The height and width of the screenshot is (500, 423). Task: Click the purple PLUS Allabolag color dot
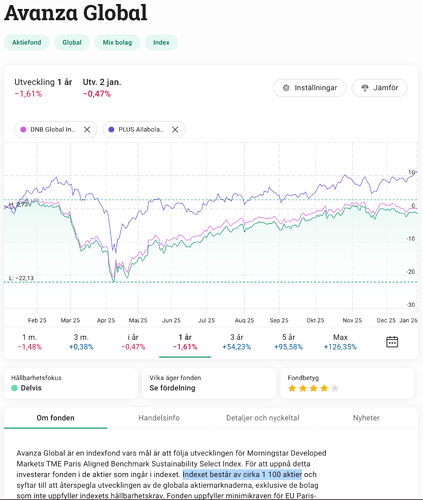coord(111,130)
